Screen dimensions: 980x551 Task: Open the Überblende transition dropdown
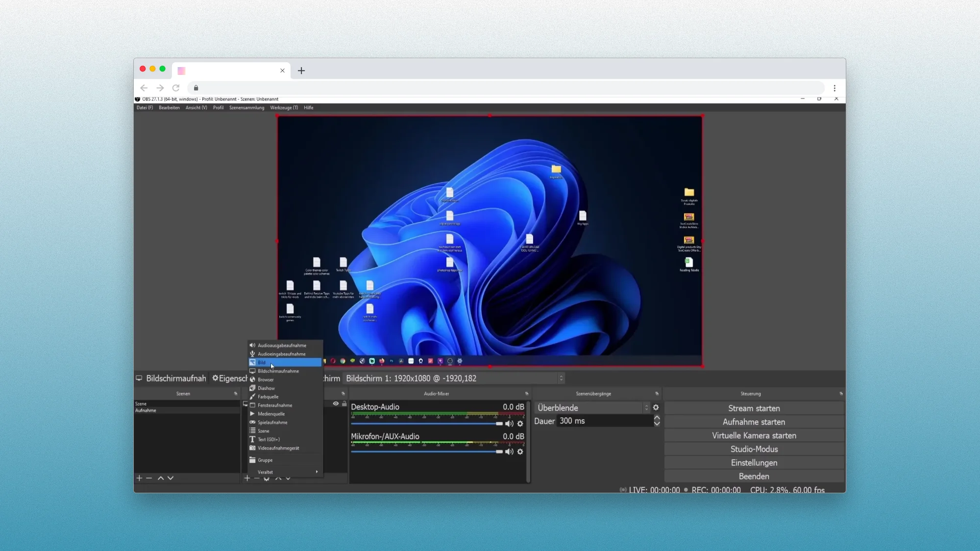tap(593, 407)
